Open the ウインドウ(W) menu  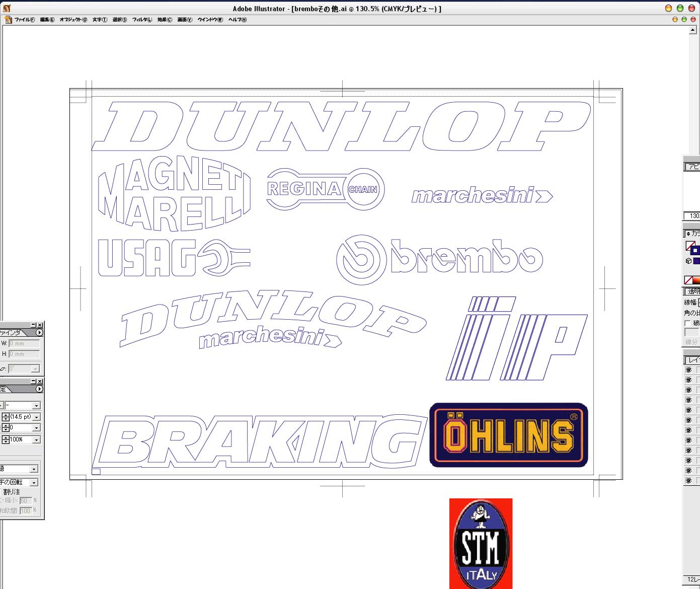[x=210, y=20]
